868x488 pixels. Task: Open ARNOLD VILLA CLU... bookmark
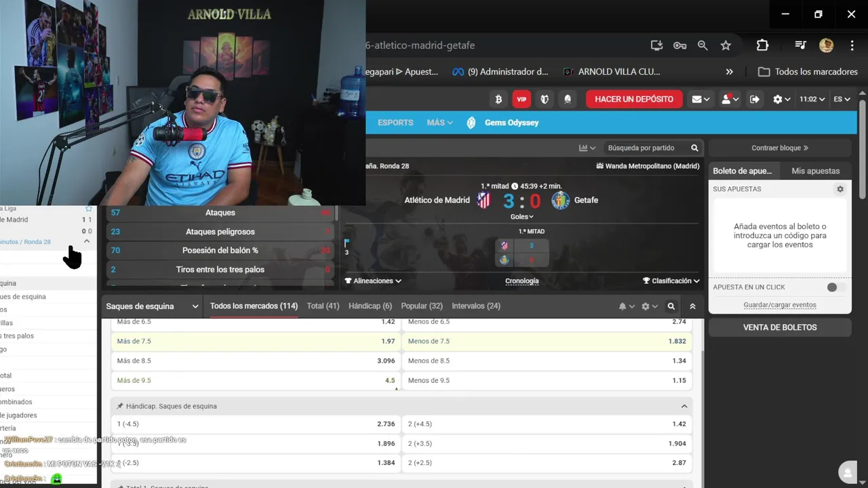[x=611, y=72]
